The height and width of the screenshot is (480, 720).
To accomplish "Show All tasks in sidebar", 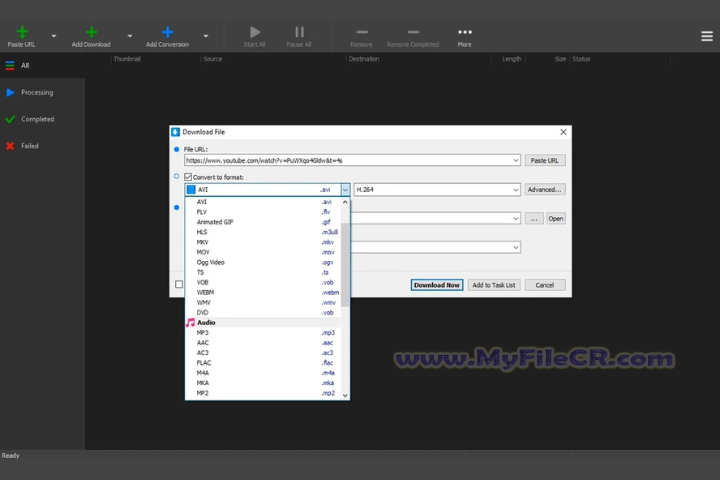I will coord(42,65).
